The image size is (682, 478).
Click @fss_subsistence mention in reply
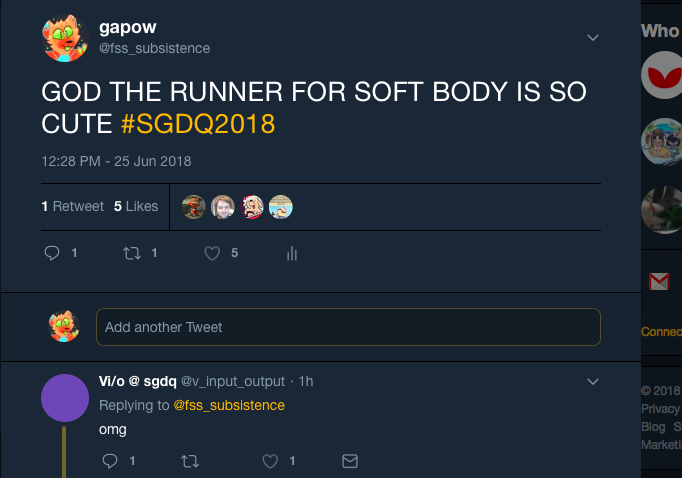pyautogui.click(x=229, y=405)
